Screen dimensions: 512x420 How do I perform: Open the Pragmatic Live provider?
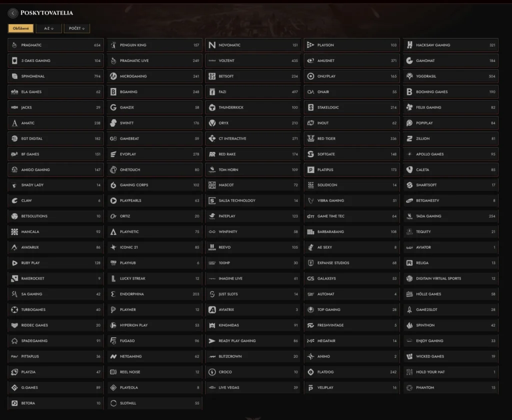[x=154, y=60]
